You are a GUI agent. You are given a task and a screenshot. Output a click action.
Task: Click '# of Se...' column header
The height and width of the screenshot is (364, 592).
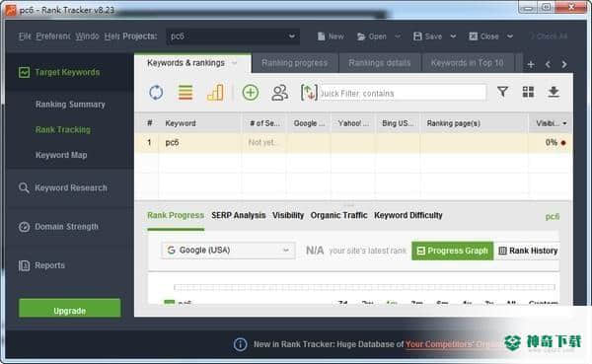click(x=264, y=123)
